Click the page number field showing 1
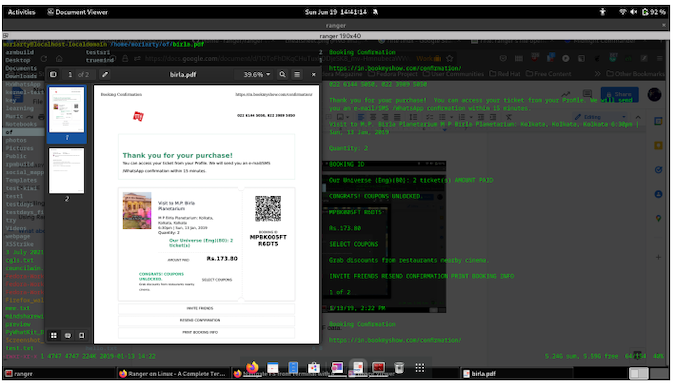Image resolution: width=675 pixels, height=389 pixels. click(x=70, y=74)
